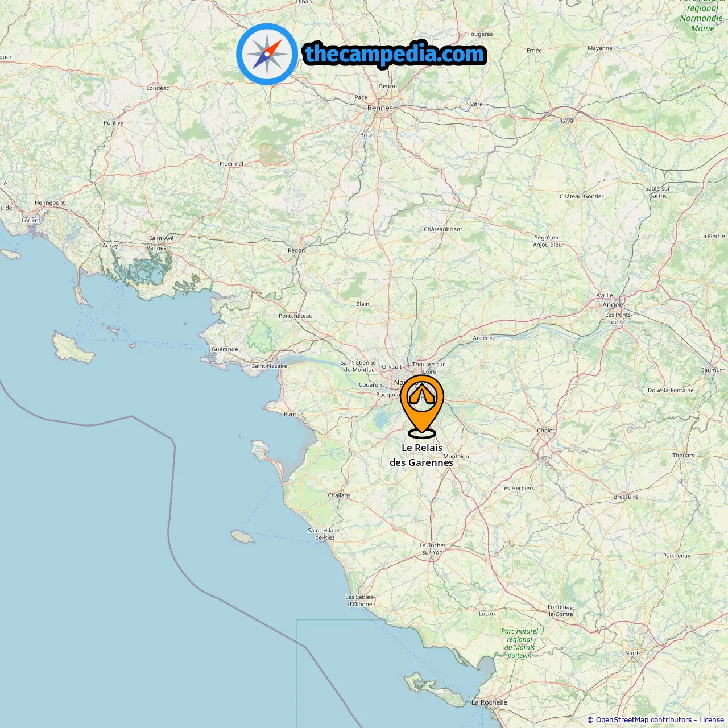This screenshot has height=728, width=728.
Task: Click the Châteaubriant town label
Action: (x=443, y=229)
